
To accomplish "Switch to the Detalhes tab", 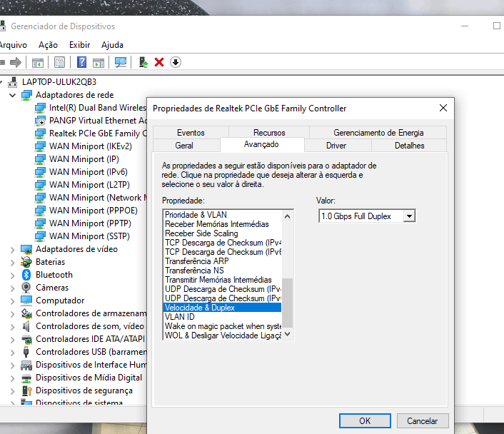I will coord(409,146).
